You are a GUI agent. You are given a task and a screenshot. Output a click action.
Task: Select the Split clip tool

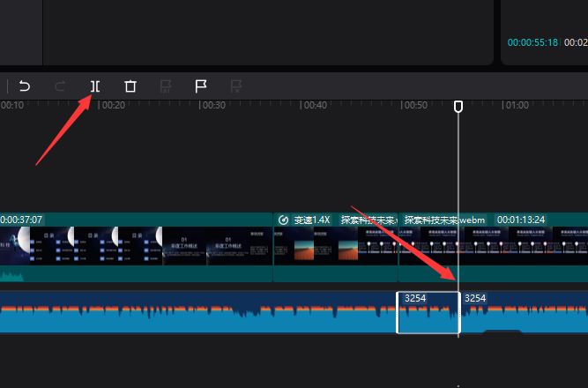point(95,86)
